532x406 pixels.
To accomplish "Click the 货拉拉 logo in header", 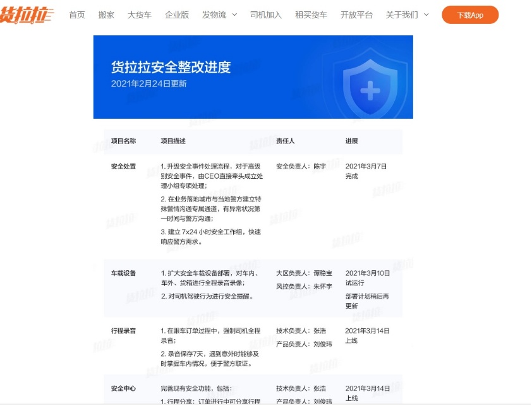I will (x=27, y=15).
